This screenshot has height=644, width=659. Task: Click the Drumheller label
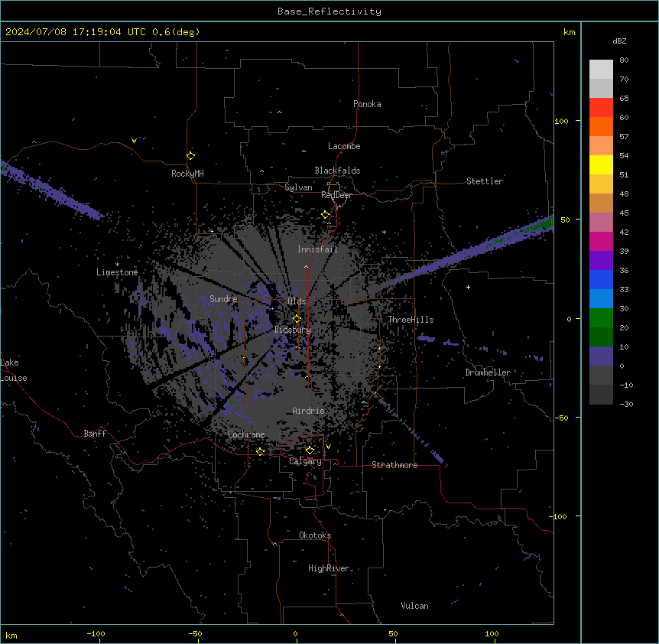(x=488, y=372)
